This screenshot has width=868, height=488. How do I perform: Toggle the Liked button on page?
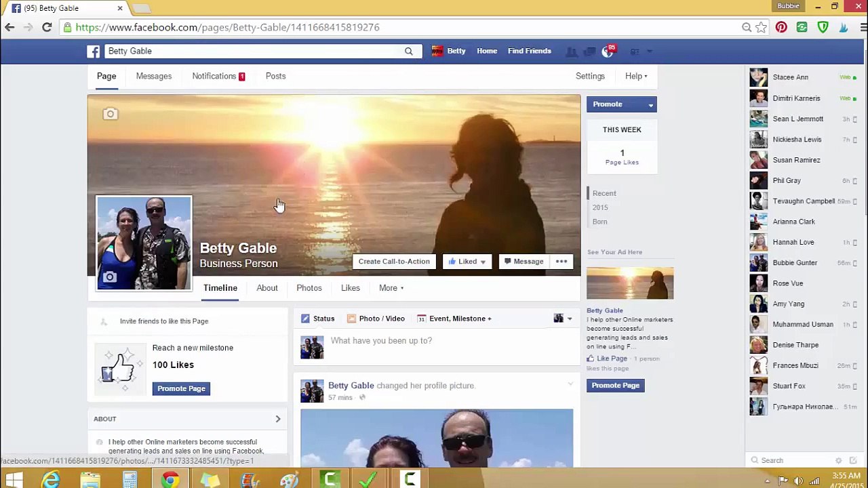coord(467,262)
